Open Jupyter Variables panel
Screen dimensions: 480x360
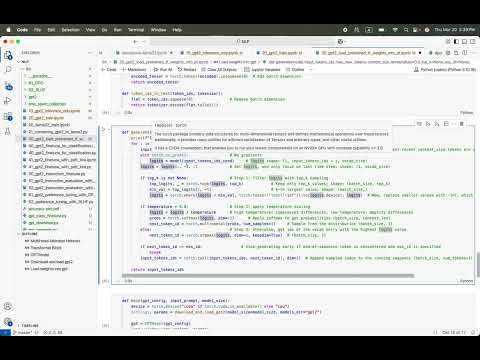click(x=263, y=69)
